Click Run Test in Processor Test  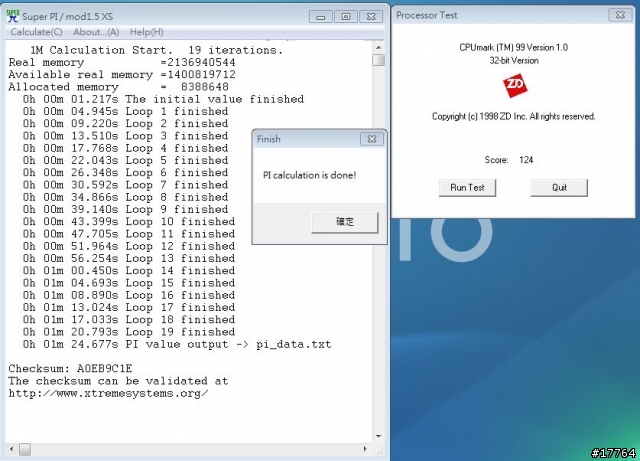click(x=467, y=188)
